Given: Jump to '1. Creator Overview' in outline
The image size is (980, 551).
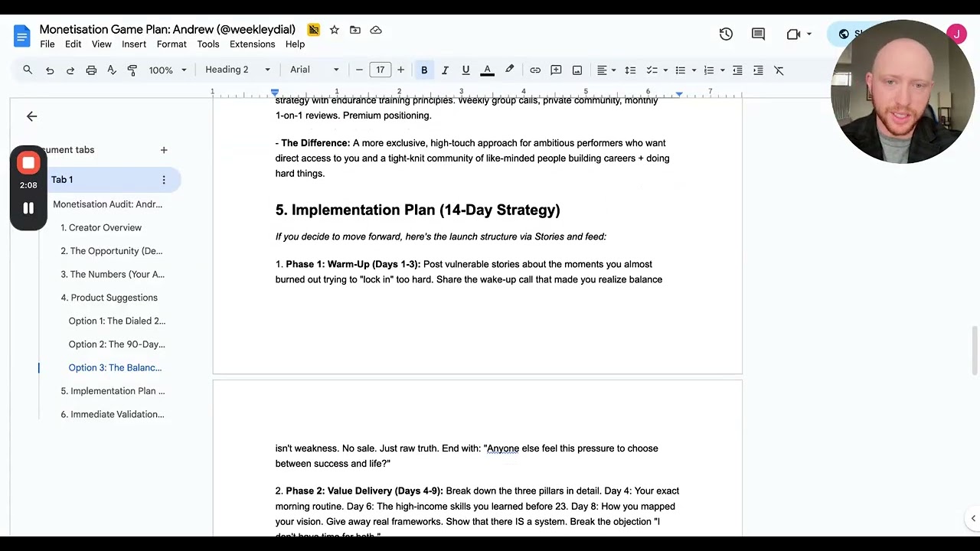Looking at the screenshot, I should click(101, 227).
